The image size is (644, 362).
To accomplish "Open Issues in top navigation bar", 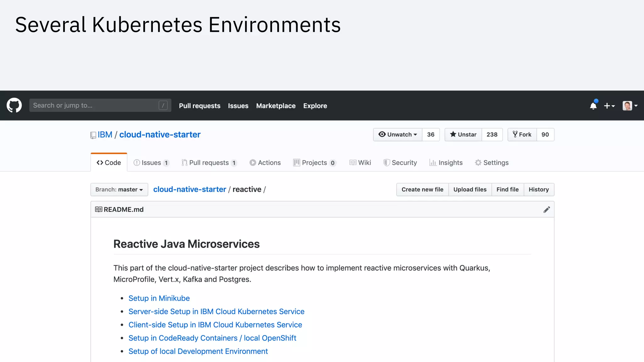I will coord(238,106).
